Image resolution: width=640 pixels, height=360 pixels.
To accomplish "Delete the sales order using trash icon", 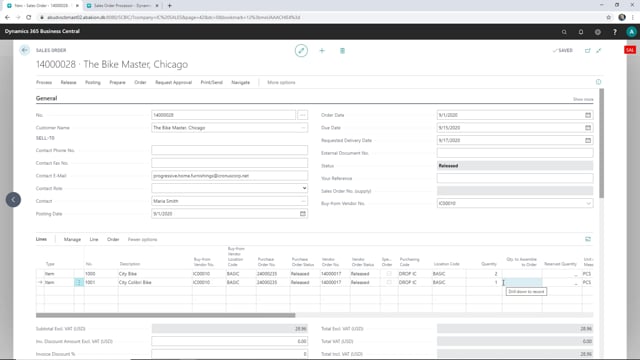I will coord(342,51).
